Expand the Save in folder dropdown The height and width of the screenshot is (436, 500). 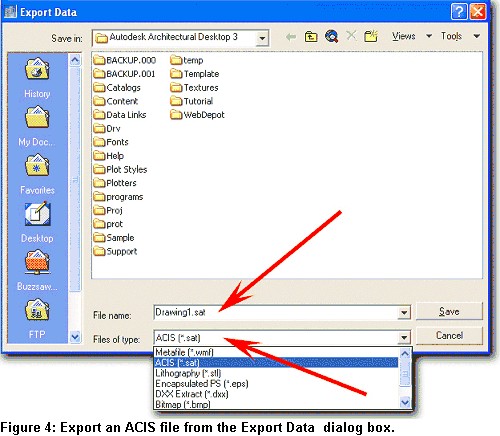262,38
